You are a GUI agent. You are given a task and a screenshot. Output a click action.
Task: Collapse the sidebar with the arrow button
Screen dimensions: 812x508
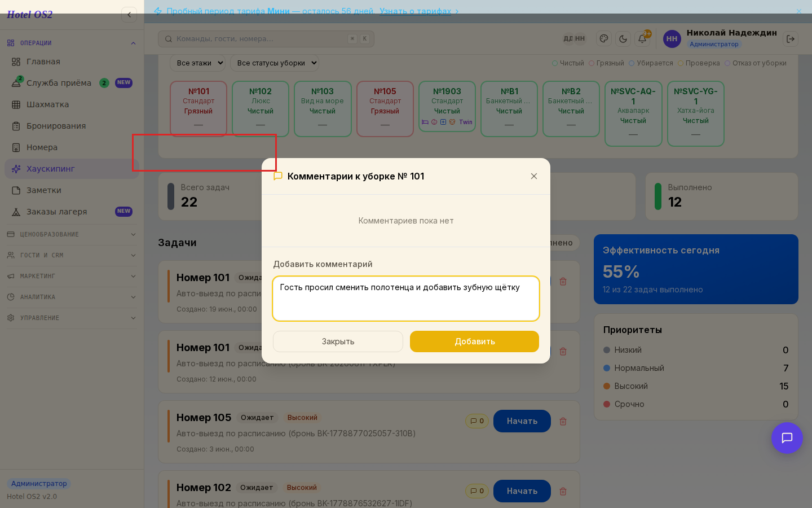129,15
